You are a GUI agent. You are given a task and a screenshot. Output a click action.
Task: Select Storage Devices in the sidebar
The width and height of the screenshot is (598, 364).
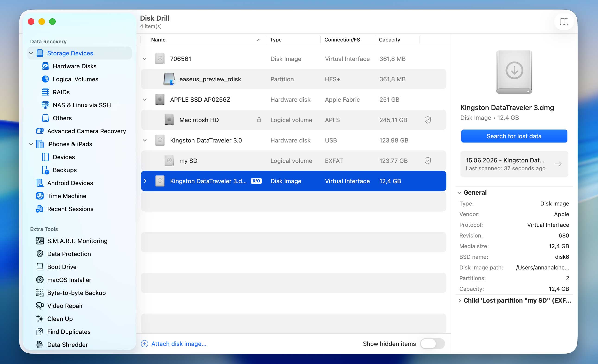(x=80, y=53)
